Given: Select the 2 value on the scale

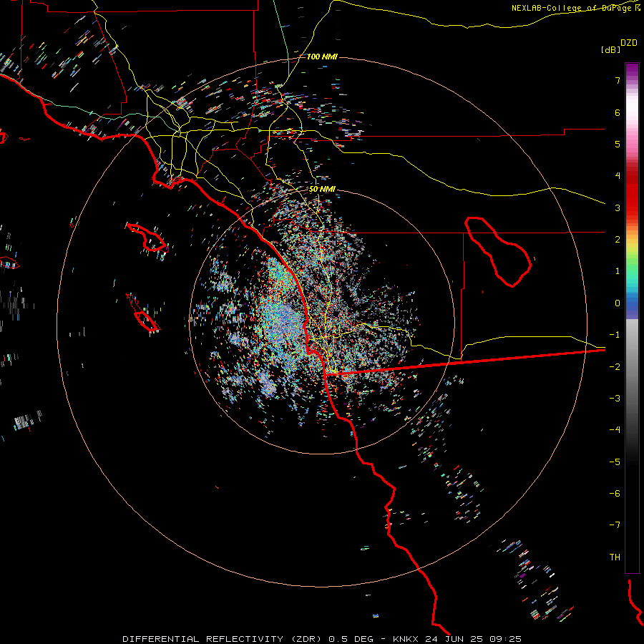Looking at the screenshot, I should tap(618, 240).
